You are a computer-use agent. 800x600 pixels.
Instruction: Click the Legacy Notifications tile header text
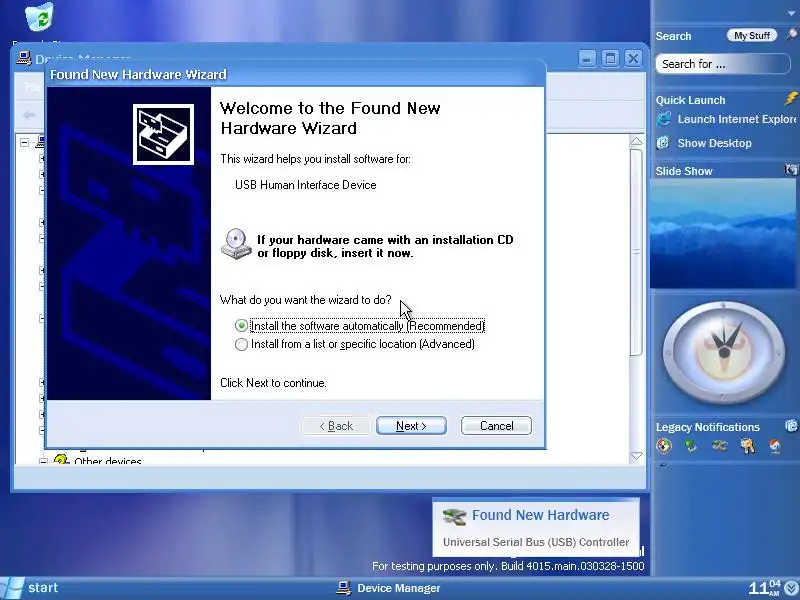[708, 427]
